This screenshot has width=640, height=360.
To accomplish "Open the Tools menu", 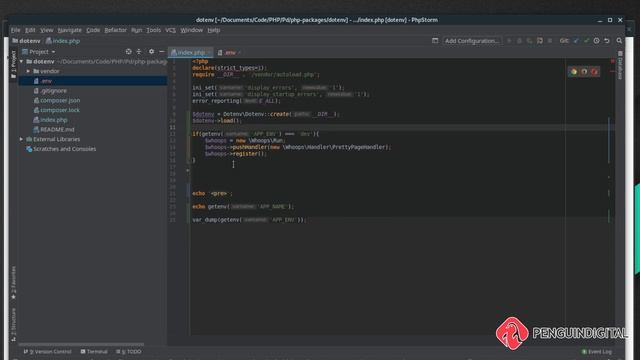I will click(x=153, y=30).
